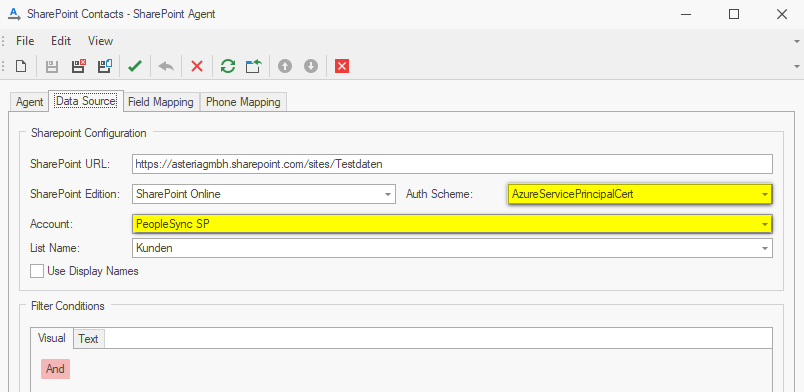This screenshot has width=804, height=392.
Task: Expand the List Name dropdown arrow
Action: pos(765,248)
